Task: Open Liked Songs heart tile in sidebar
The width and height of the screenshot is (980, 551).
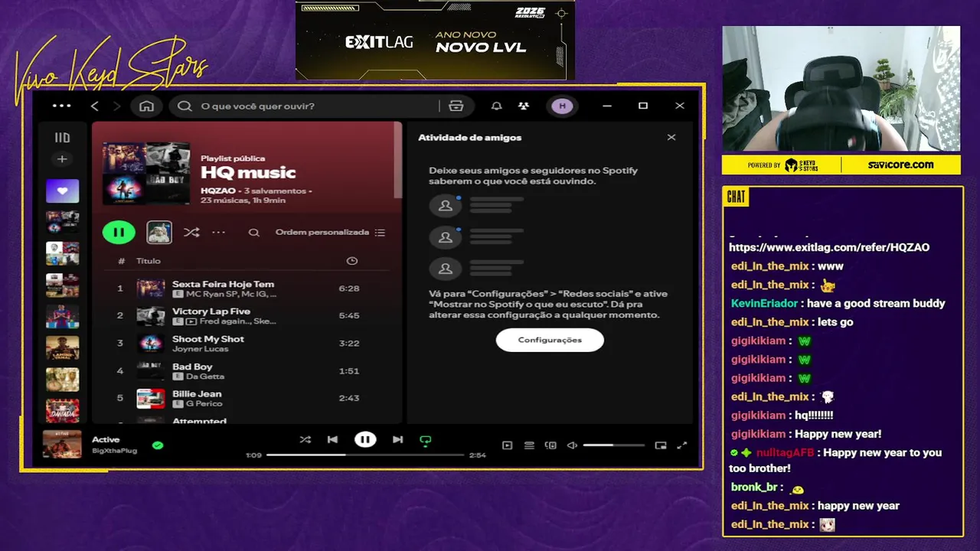Action: click(x=62, y=191)
